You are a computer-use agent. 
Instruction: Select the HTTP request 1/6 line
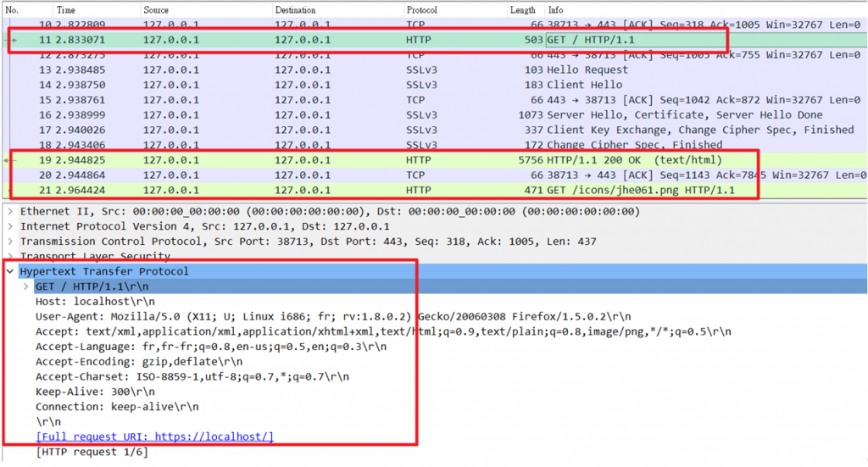pyautogui.click(x=92, y=452)
